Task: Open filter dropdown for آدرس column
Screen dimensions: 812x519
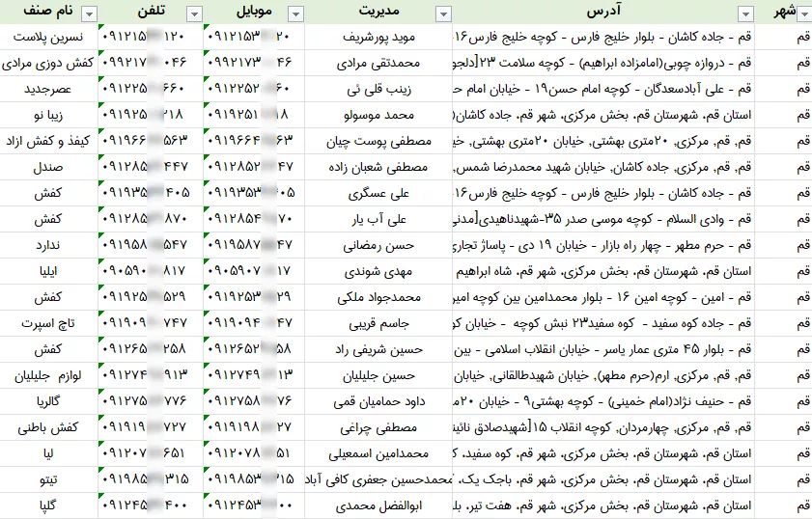Action: tap(745, 14)
